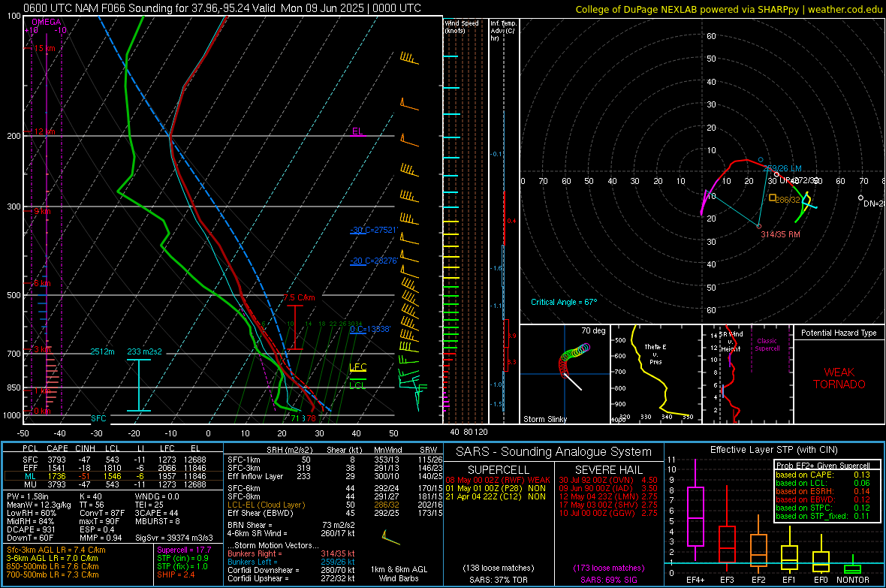The height and width of the screenshot is (588, 886).
Task: Click the K = 40 index value
Action: tap(90, 496)
